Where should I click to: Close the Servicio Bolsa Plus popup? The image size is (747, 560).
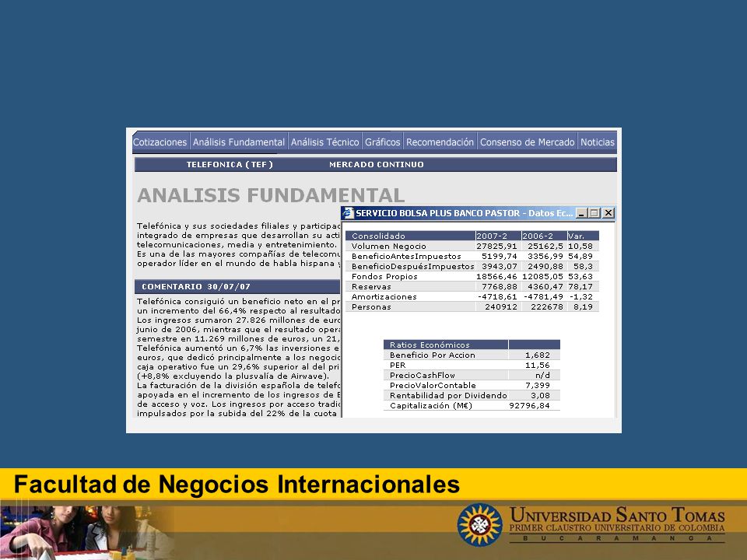[608, 213]
